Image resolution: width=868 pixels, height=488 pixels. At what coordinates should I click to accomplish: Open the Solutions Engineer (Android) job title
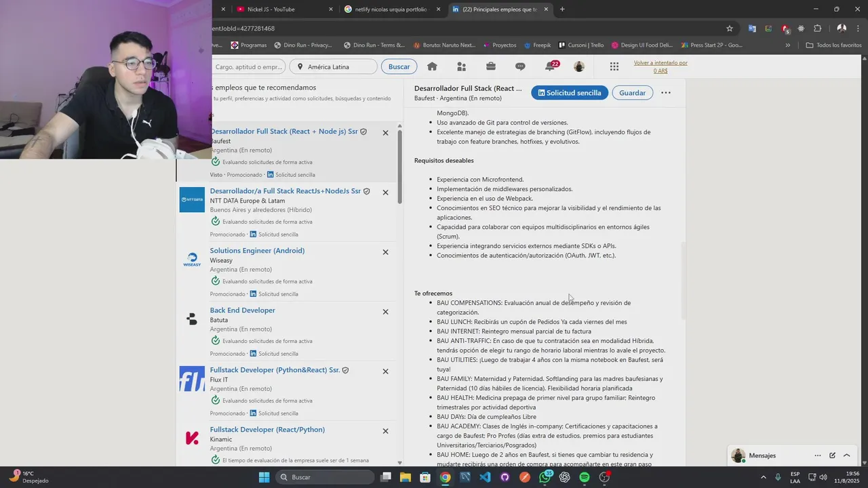257,251
